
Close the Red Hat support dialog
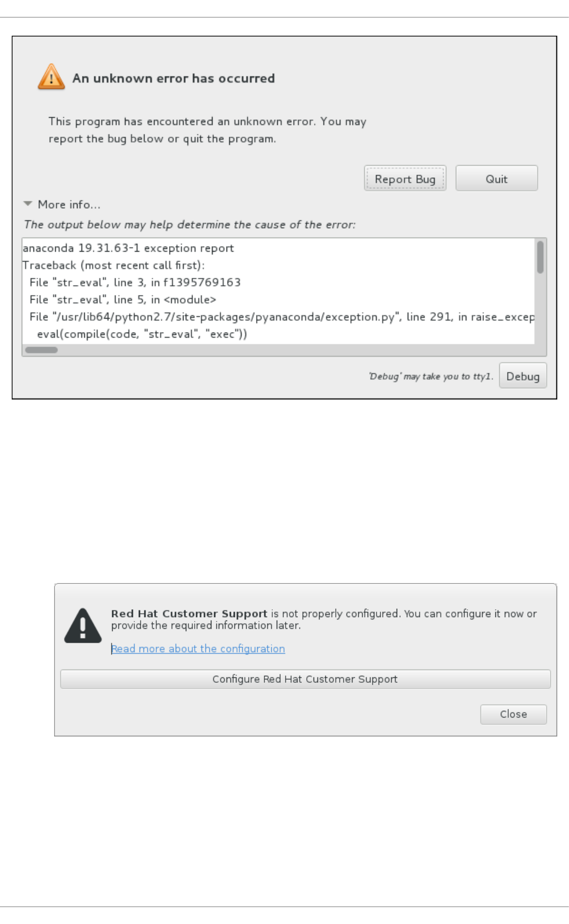coord(513,714)
